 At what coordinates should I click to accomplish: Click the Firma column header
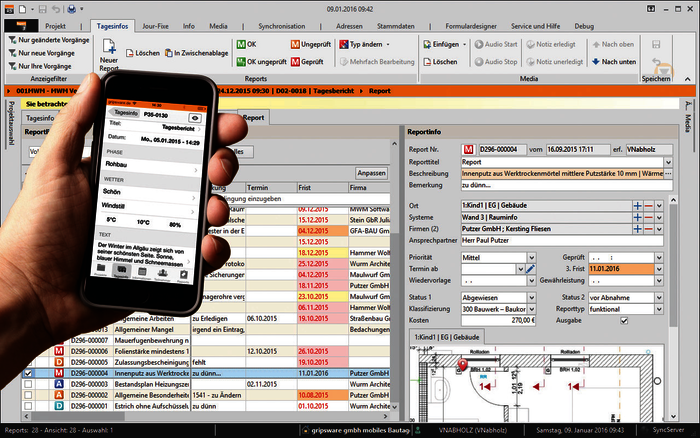click(x=369, y=188)
